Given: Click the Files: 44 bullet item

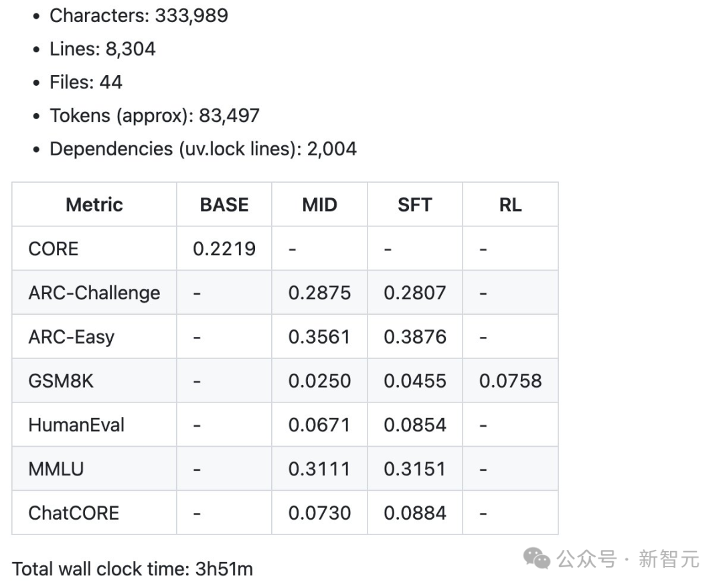Looking at the screenshot, I should click(x=86, y=82).
